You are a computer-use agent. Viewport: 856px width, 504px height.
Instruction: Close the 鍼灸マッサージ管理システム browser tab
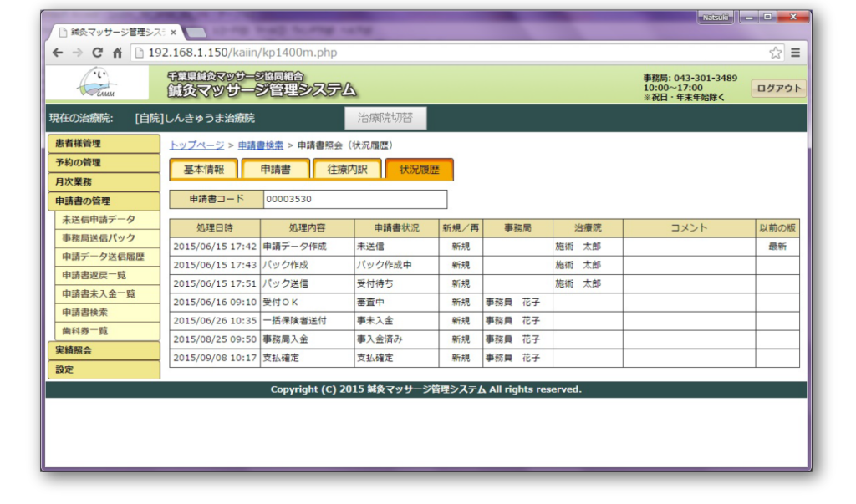[173, 33]
